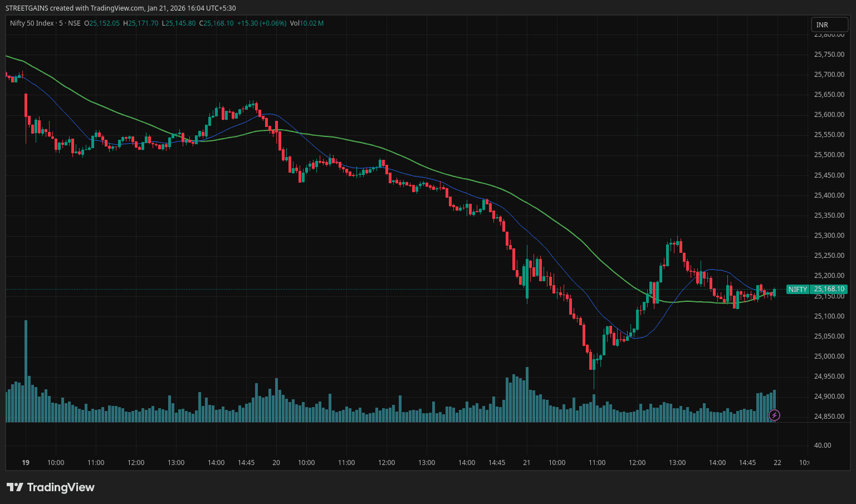Click the green NIFTY price tag
The image size is (856, 504).
coord(798,289)
